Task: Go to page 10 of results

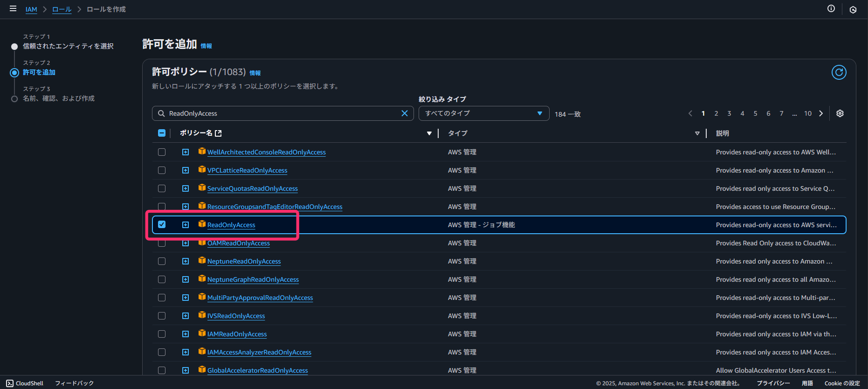Action: (x=808, y=113)
